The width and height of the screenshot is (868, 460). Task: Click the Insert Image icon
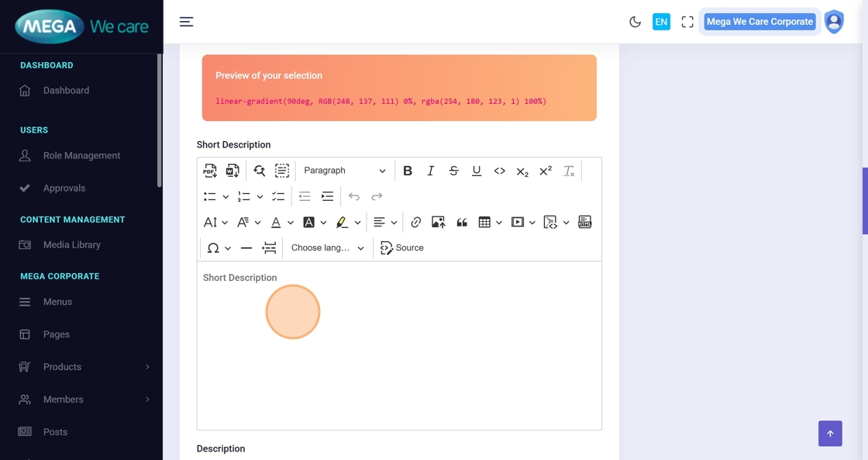439,223
